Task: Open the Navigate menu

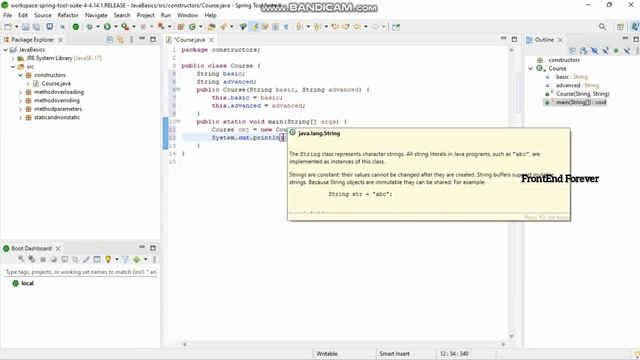Action: (x=96, y=15)
